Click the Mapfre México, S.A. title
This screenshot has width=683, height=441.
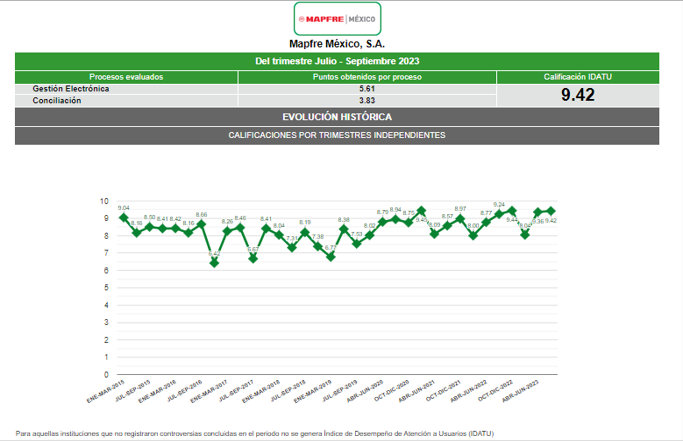pos(337,44)
